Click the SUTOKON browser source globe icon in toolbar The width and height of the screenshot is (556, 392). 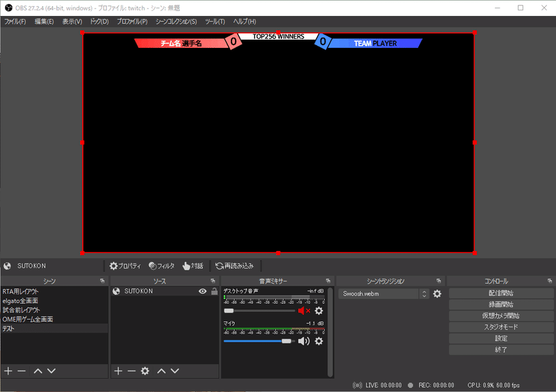[7, 266]
